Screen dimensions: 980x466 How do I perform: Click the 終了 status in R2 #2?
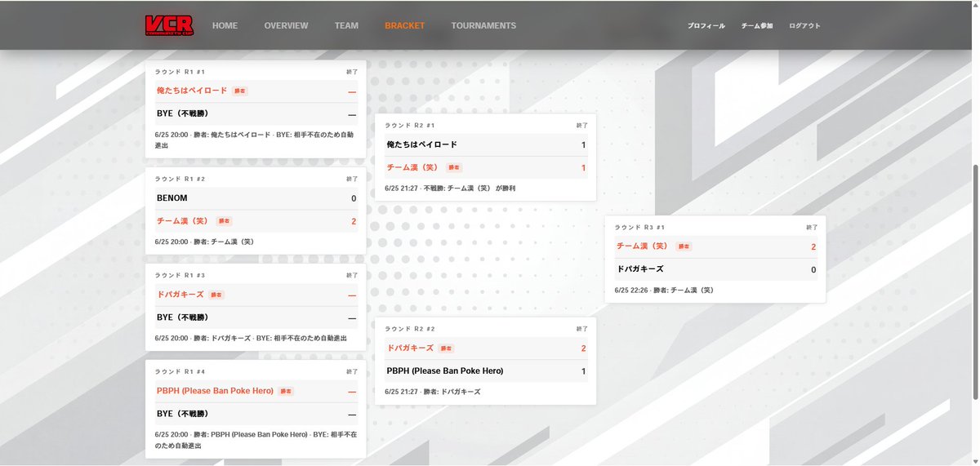click(x=582, y=329)
